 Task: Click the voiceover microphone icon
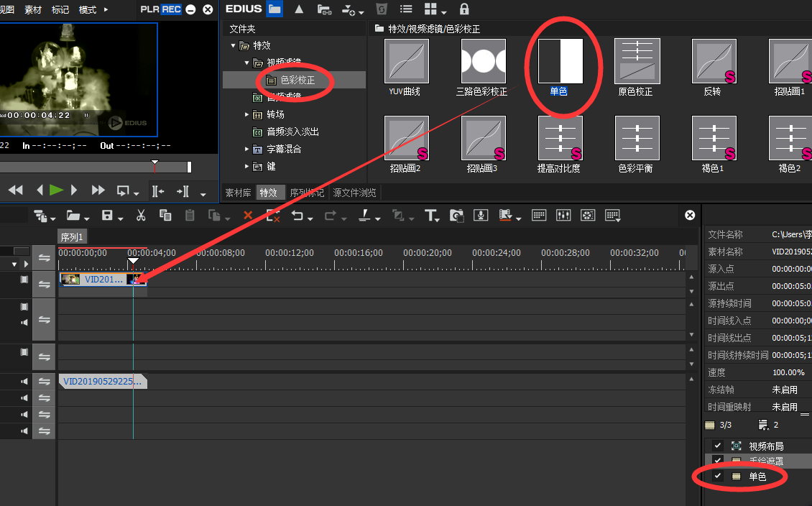click(x=481, y=215)
